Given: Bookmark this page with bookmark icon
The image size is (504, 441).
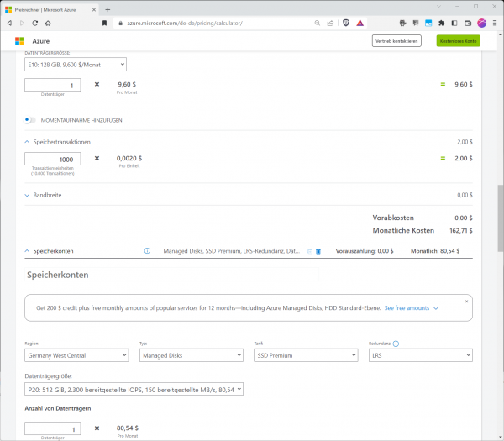Looking at the screenshot, I should pyautogui.click(x=104, y=24).
